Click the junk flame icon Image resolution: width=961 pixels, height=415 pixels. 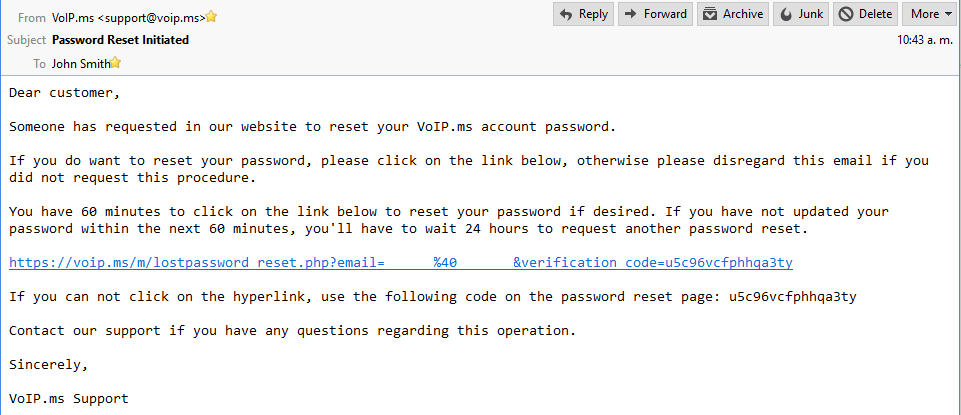pos(786,15)
